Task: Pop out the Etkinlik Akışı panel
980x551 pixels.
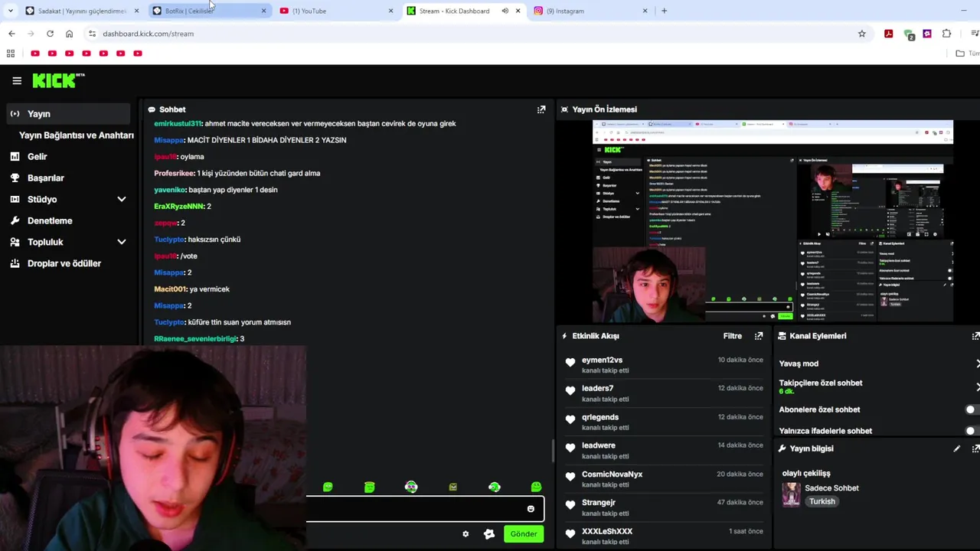Action: click(x=759, y=336)
